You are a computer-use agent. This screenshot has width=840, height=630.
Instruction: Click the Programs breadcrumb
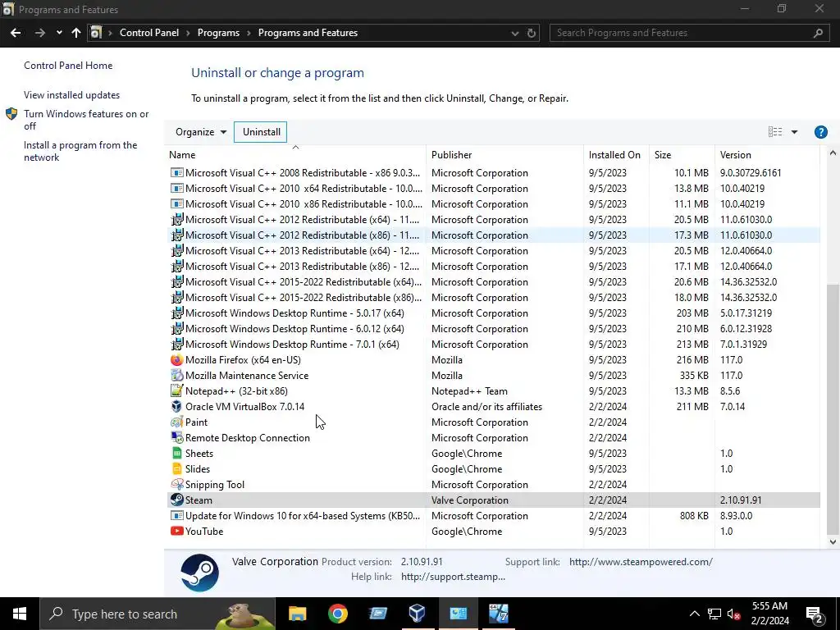(218, 33)
